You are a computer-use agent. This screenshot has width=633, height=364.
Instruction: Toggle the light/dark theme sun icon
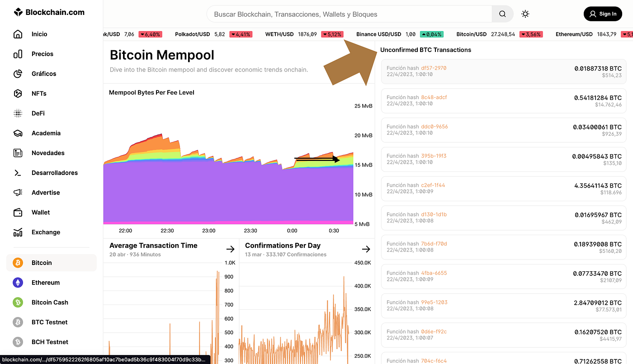click(525, 14)
